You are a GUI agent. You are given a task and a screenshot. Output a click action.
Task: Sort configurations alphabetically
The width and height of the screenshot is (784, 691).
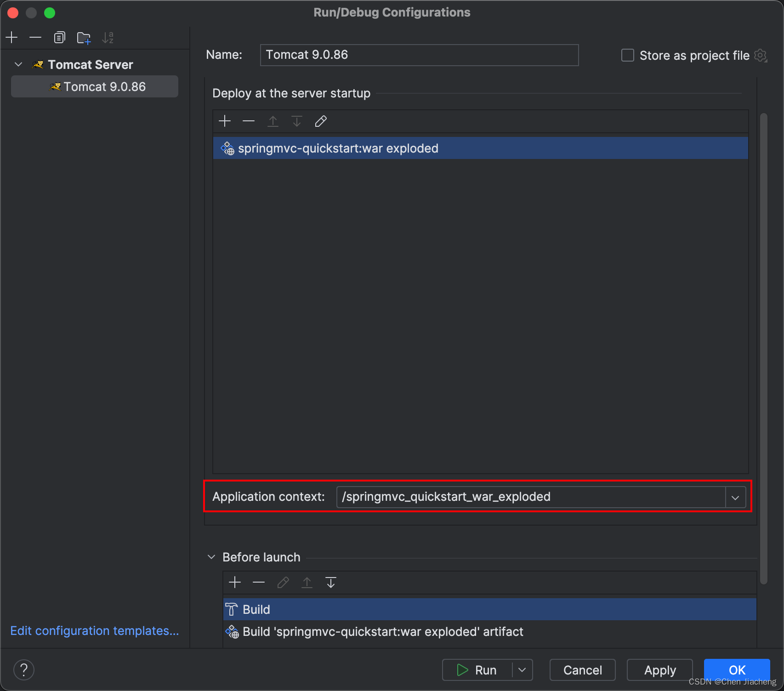click(108, 38)
